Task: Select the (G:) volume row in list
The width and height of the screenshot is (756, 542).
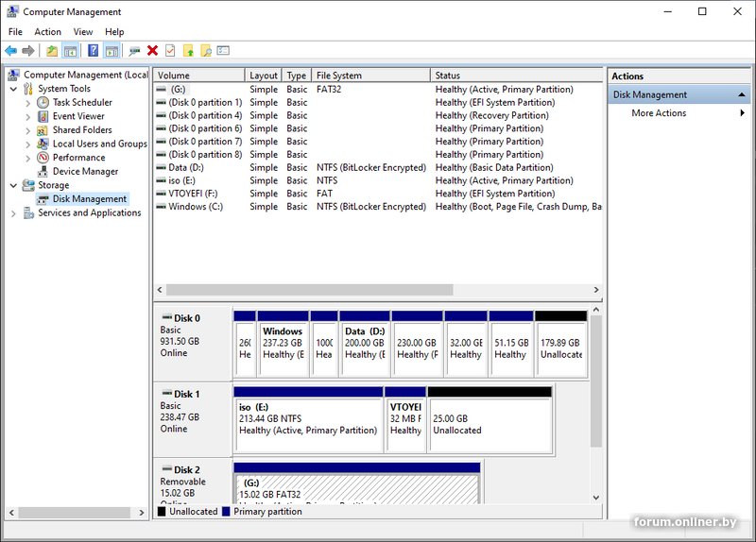Action: pos(378,89)
